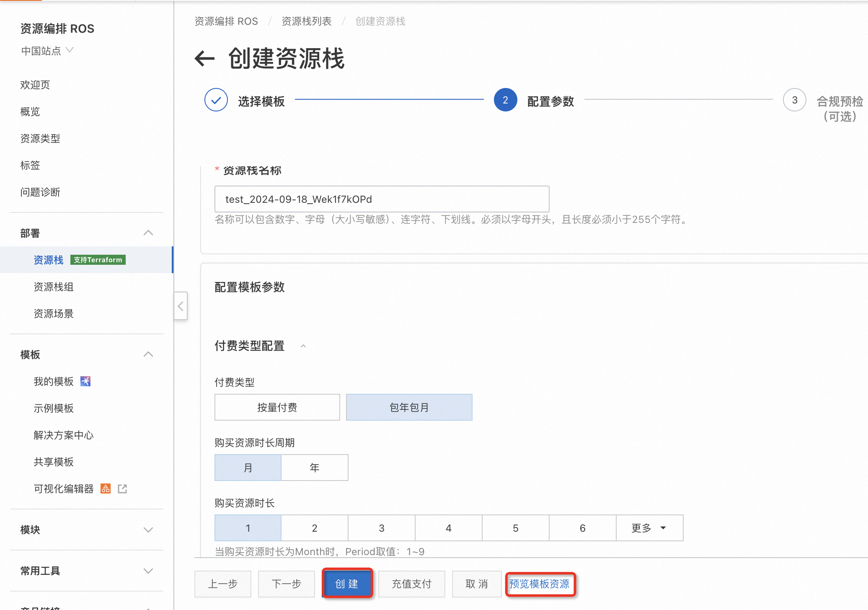Click the completed checkmark step icon for 选择模板
This screenshot has height=610, width=868.
coord(216,100)
